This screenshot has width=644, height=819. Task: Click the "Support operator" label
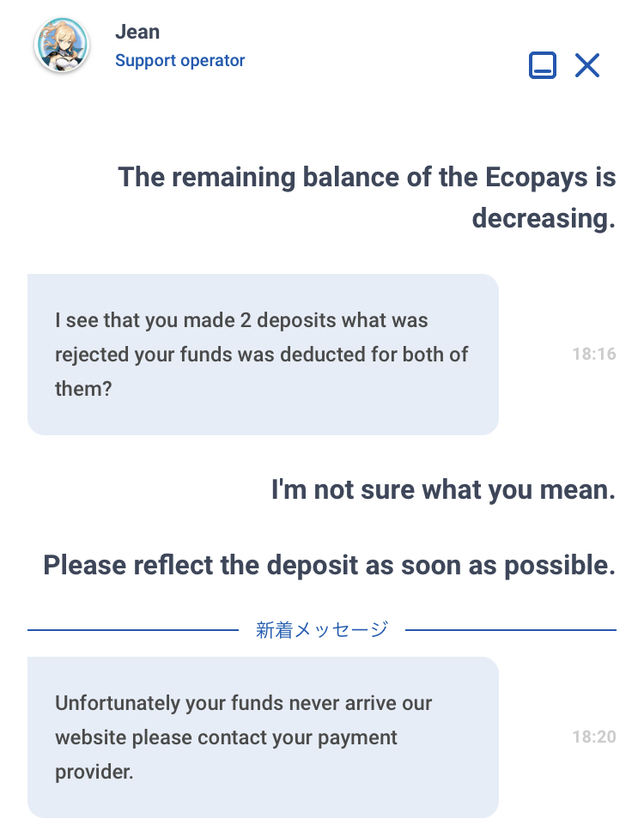point(180,61)
